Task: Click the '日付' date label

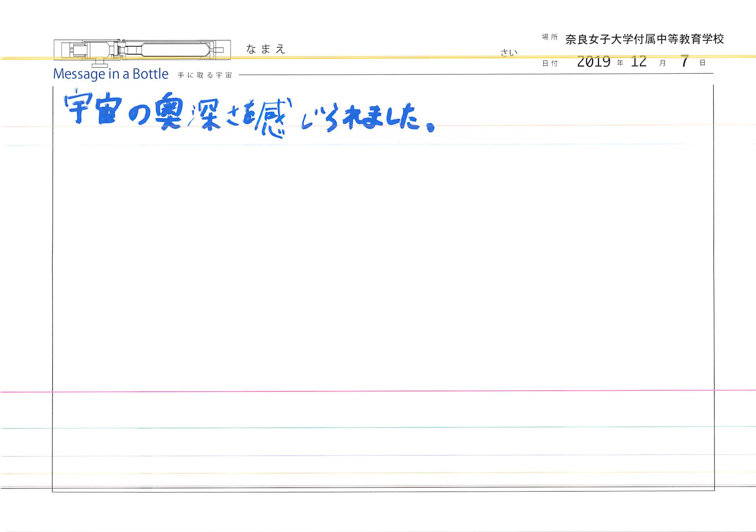Action: tap(550, 63)
